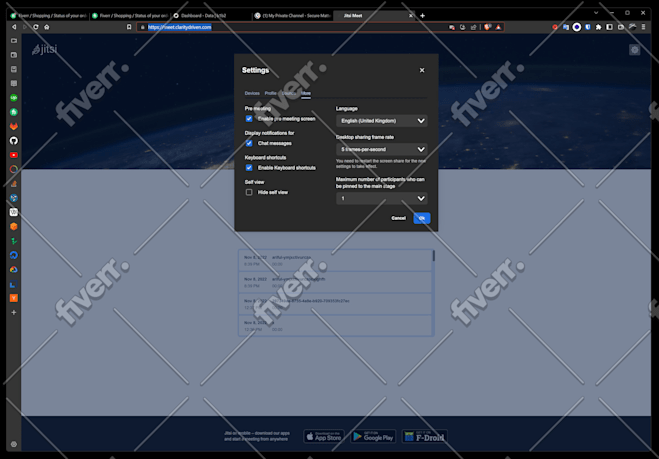Viewport: 659px width, 459px height.
Task: Click recent meetings list scrollbar
Action: click(x=433, y=256)
